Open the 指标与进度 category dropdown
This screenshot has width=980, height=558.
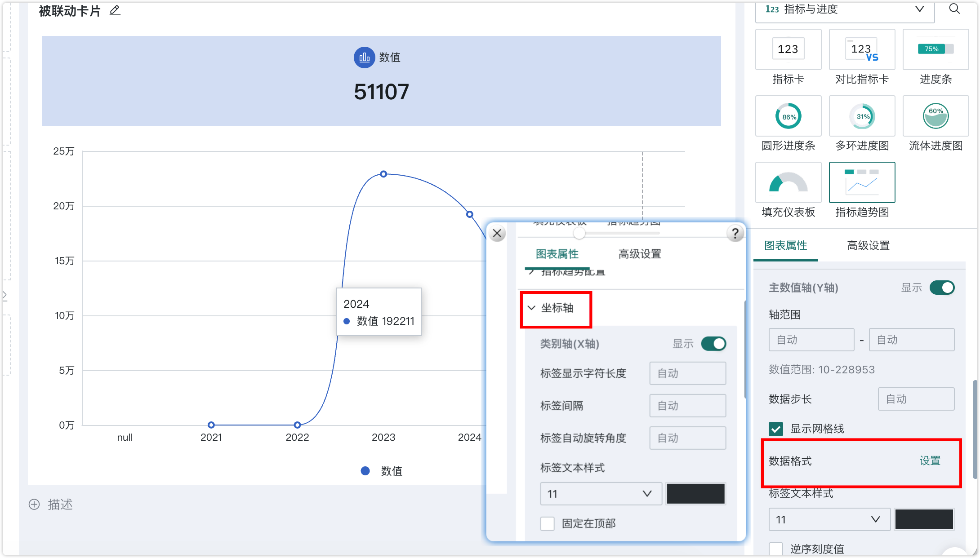point(845,10)
